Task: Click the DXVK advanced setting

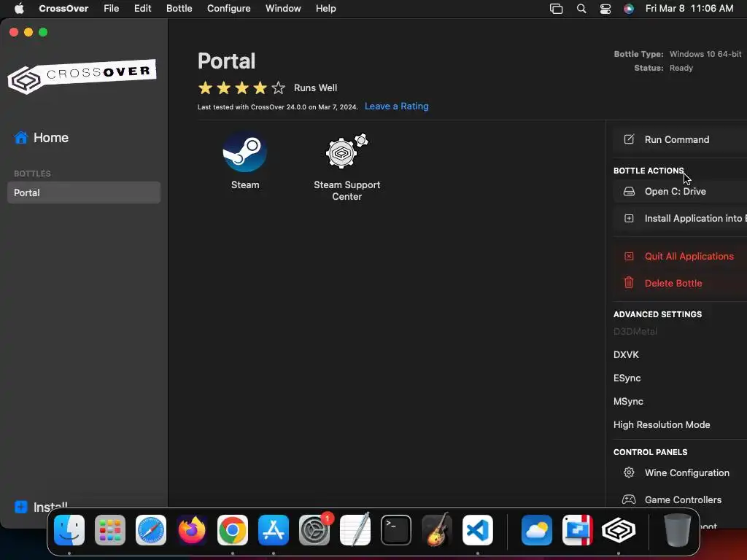Action: point(626,355)
